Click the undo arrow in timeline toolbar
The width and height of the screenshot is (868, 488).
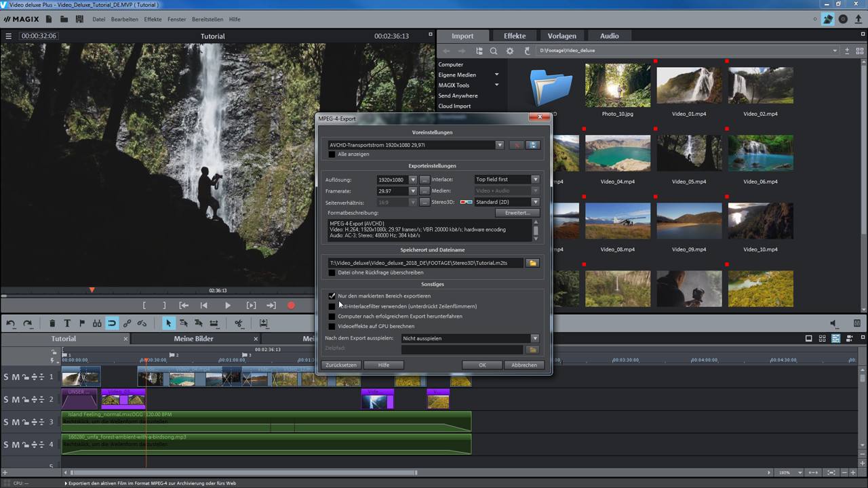coord(11,323)
